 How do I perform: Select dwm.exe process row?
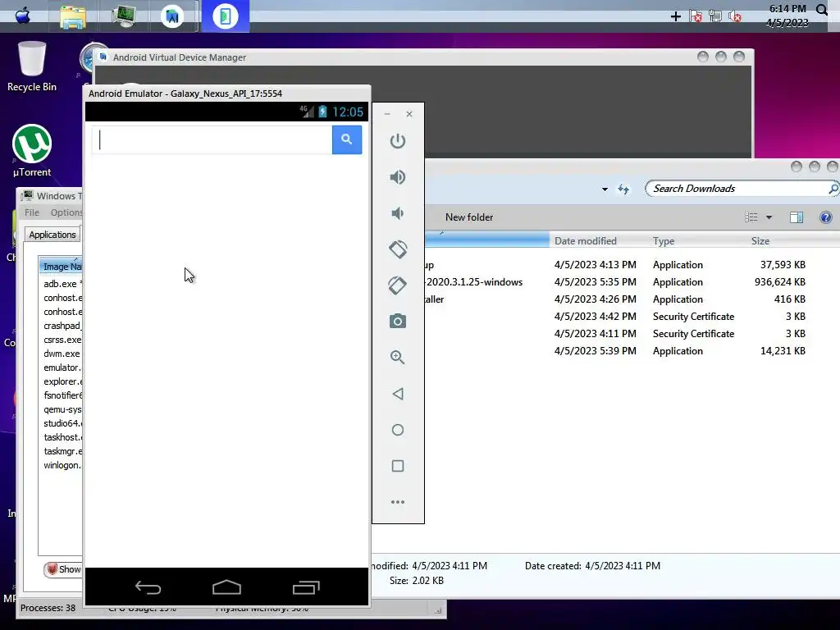[62, 354]
